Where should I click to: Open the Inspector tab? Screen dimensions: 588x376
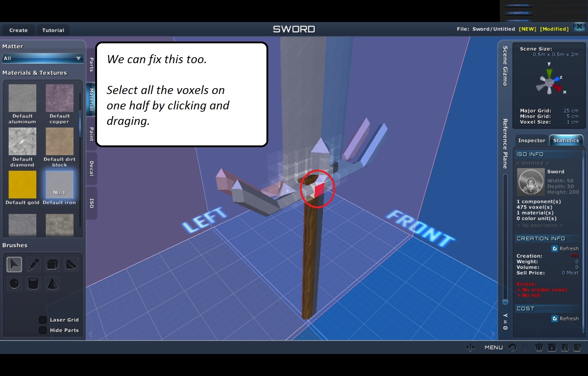coord(531,140)
